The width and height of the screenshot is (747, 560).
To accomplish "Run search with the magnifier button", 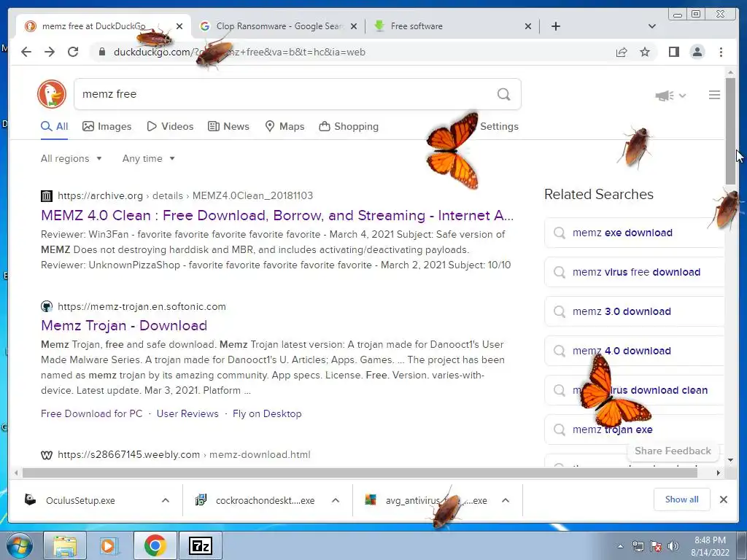I will click(503, 94).
